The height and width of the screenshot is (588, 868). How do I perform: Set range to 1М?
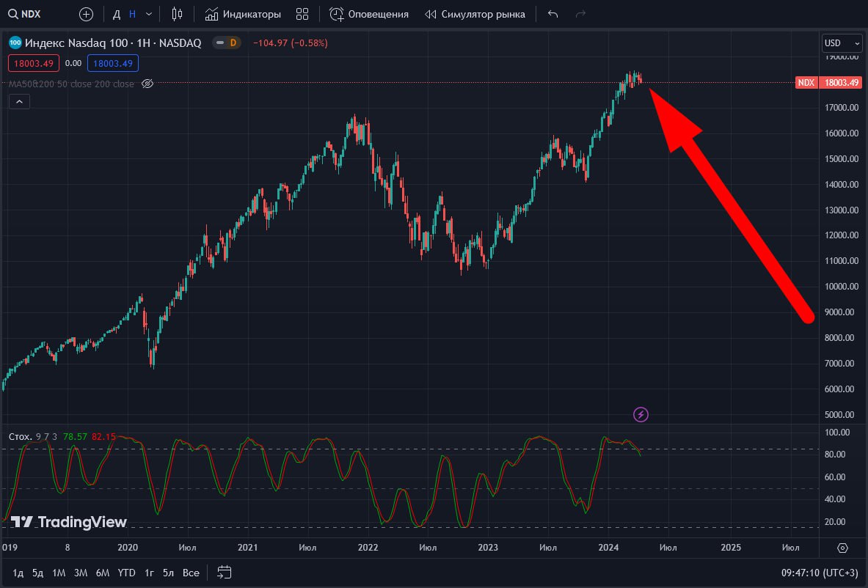59,573
